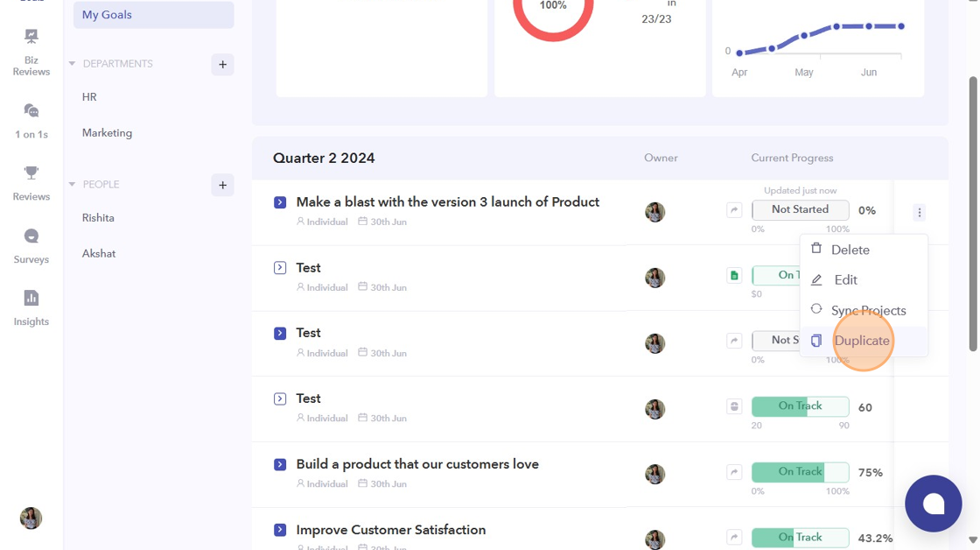This screenshot has height=550, width=980.
Task: Click the 75% progress value
Action: coord(870,473)
